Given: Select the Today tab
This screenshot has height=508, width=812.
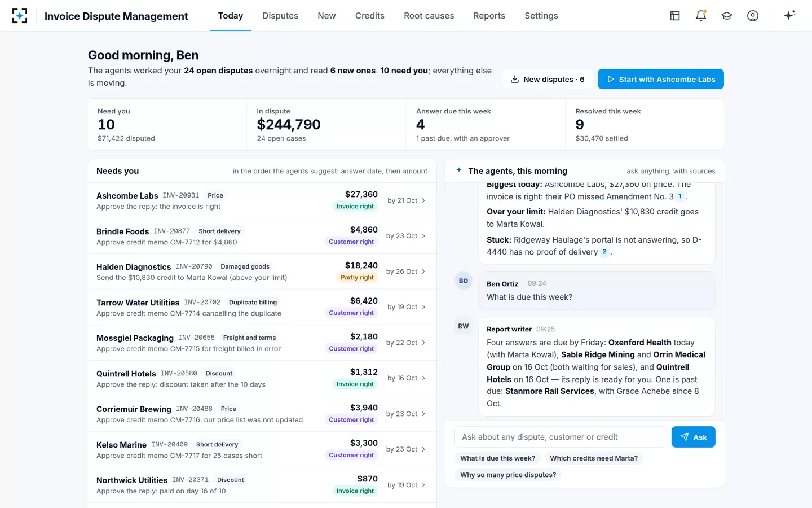Looking at the screenshot, I should [x=231, y=16].
